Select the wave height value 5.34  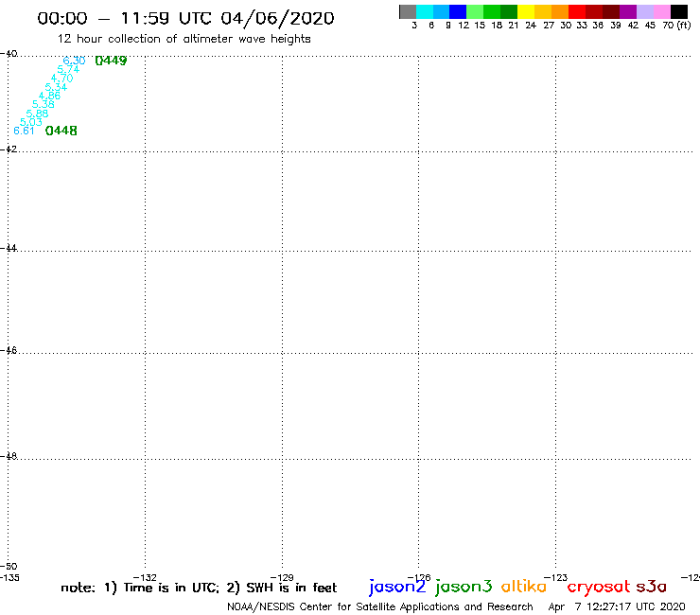coord(56,87)
